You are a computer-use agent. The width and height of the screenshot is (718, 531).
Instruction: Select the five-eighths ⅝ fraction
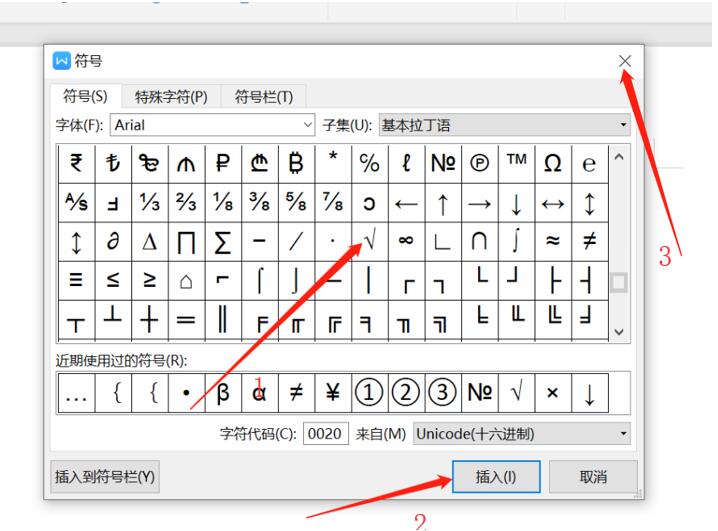click(296, 203)
